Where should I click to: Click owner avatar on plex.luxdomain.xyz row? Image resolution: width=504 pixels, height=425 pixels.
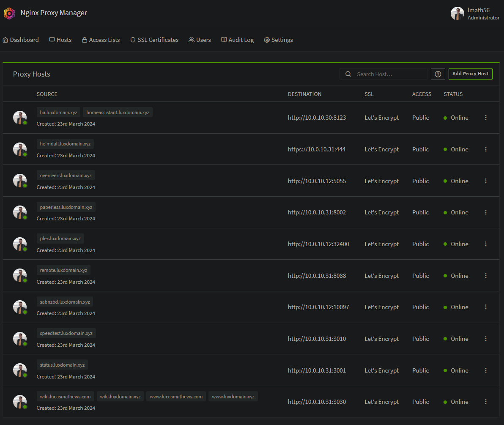pos(20,244)
